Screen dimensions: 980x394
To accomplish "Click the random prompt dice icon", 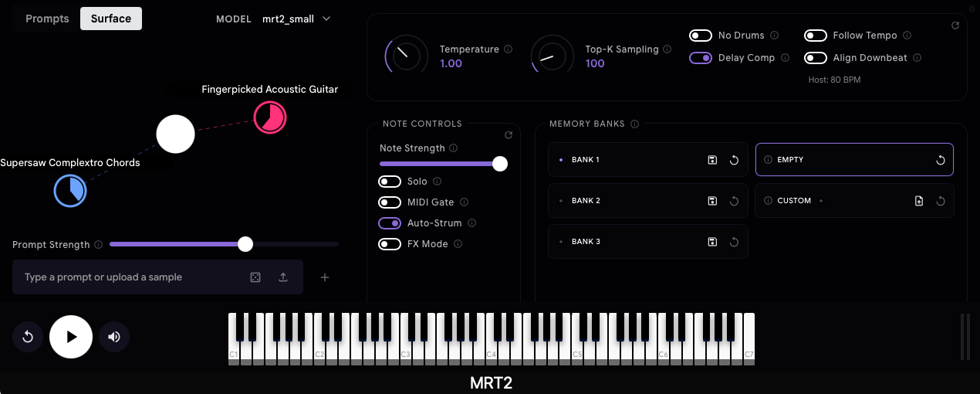I will coord(255,277).
